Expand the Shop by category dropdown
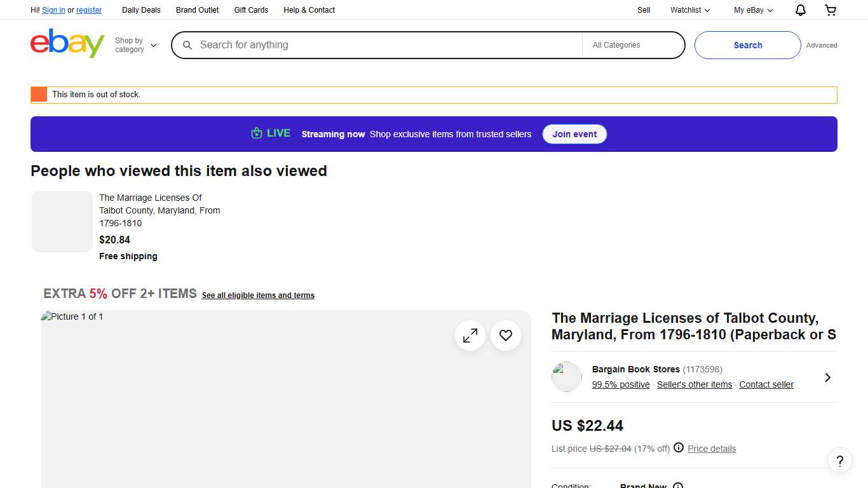The height and width of the screenshot is (488, 868). pos(135,45)
